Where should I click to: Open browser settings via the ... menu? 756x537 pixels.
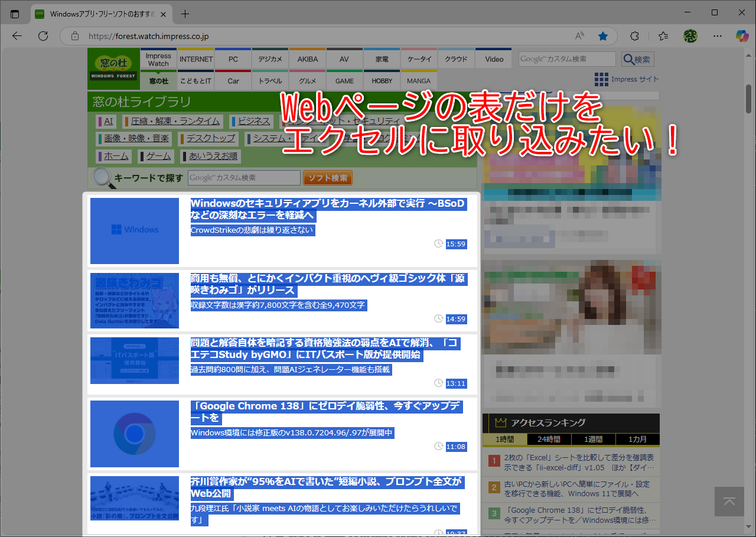(x=717, y=36)
